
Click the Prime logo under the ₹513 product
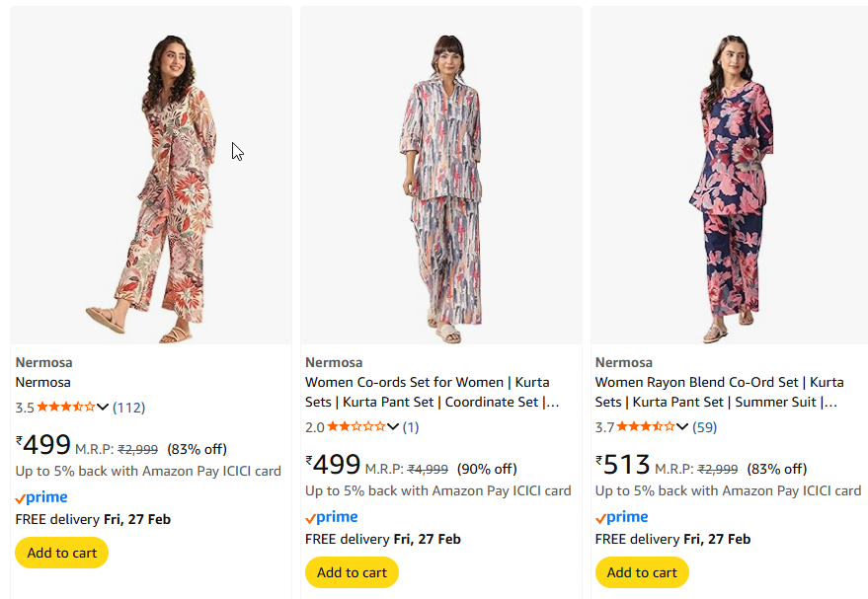click(622, 517)
